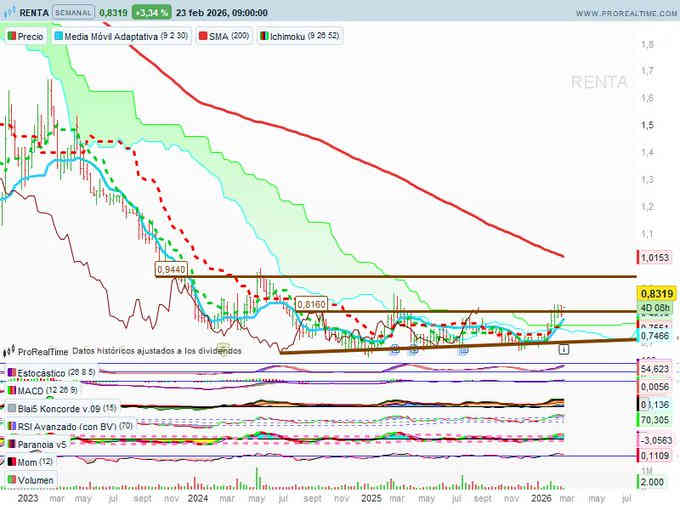Click the ProRealTime logo icon on chart
This screenshot has height=510, width=680.
(10, 352)
